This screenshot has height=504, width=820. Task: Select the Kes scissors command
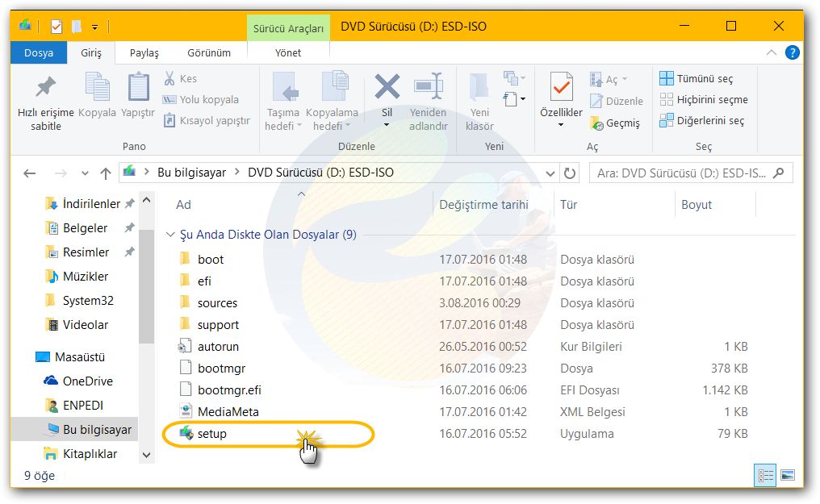181,78
